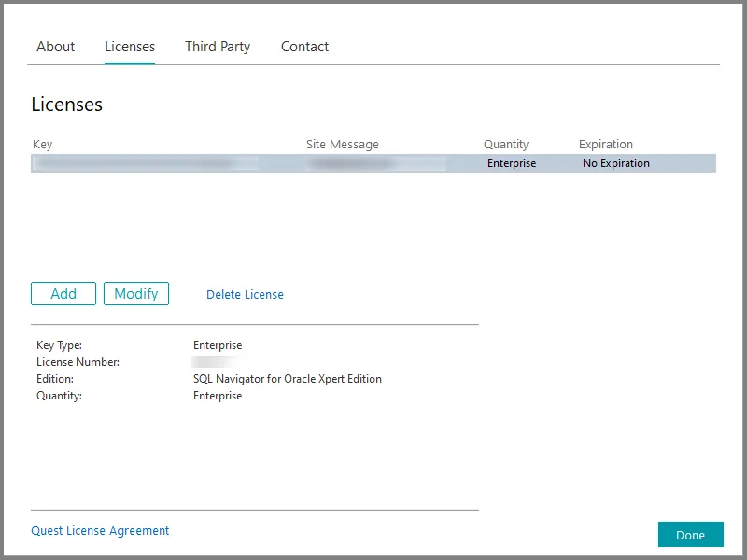Click the Site Message column header
This screenshot has height=560, width=747.
pos(343,145)
